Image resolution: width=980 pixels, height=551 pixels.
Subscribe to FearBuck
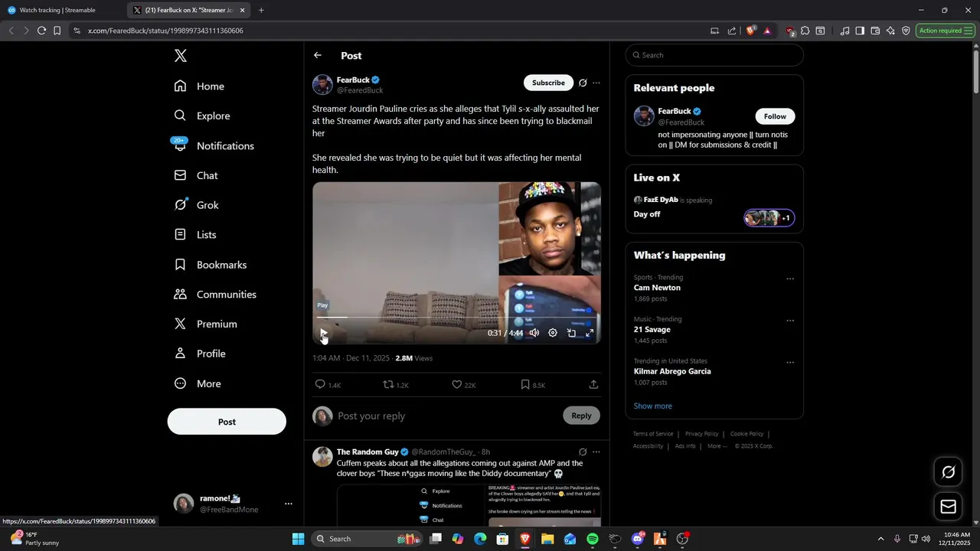point(548,83)
